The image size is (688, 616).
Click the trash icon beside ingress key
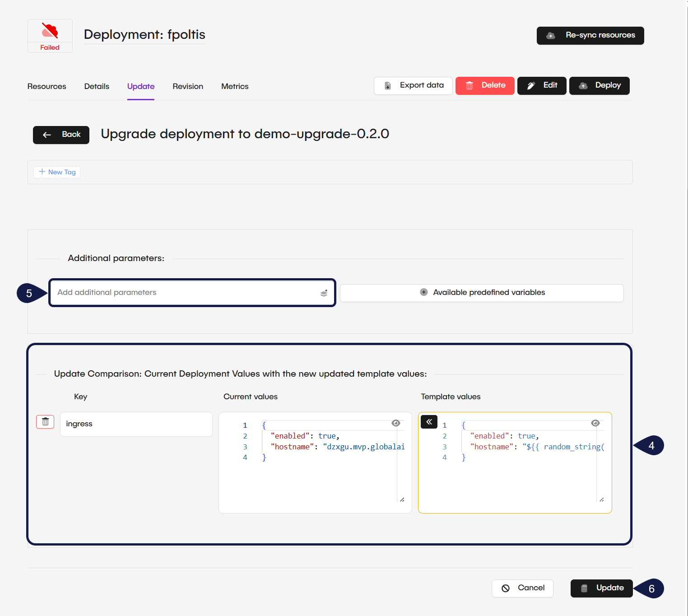click(x=45, y=422)
